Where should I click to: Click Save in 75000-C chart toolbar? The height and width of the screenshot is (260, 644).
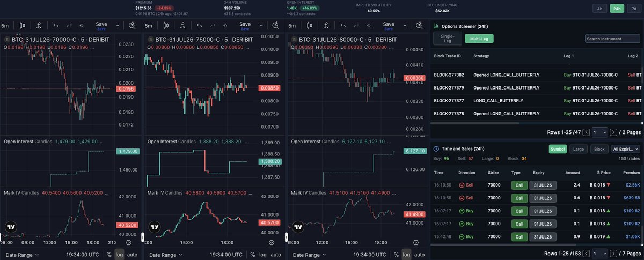tap(245, 25)
